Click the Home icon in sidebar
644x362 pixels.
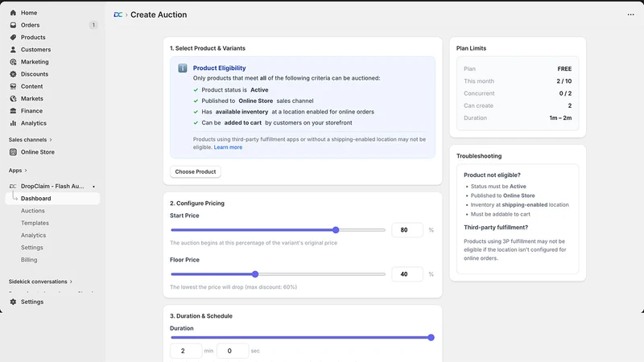[13, 13]
